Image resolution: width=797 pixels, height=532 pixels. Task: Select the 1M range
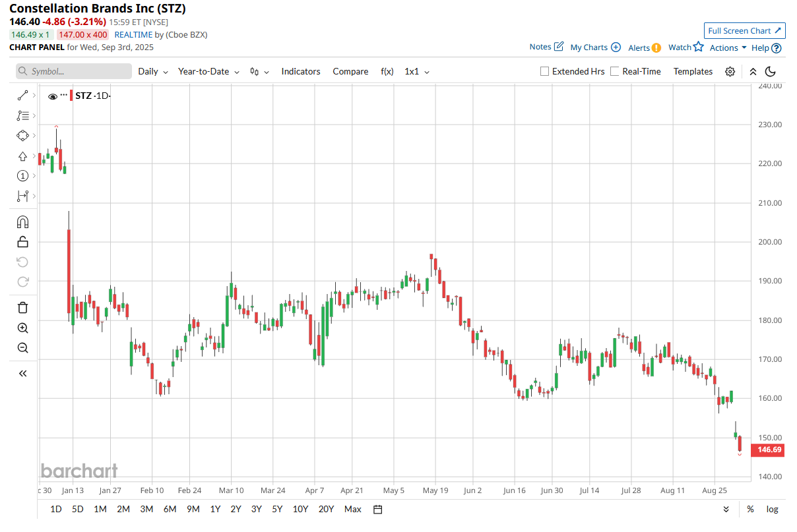point(100,509)
